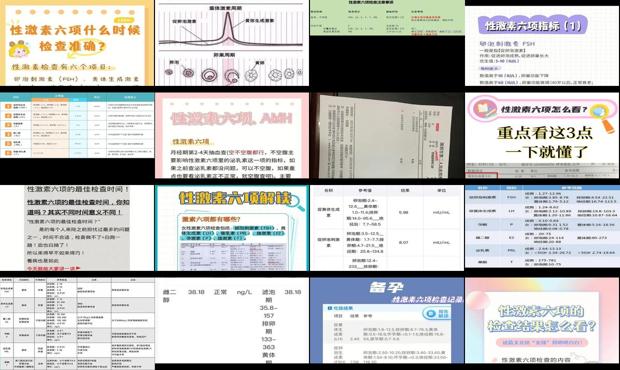Open pink 性激素六项、AMH thumbnail
The width and height of the screenshot is (620, 370).
(x=232, y=136)
